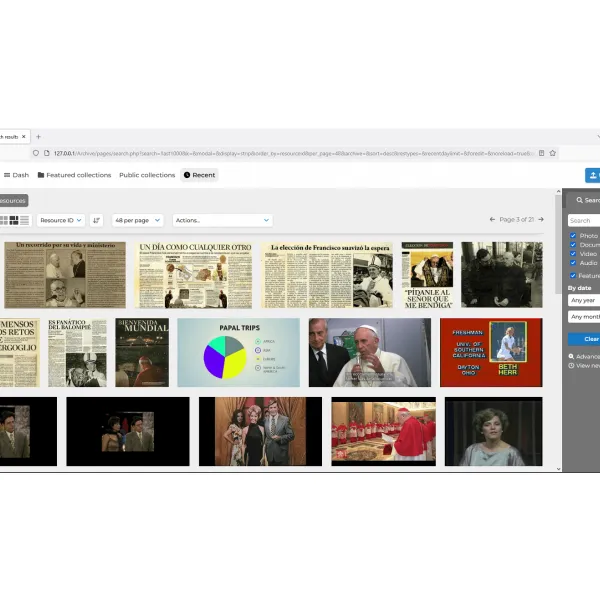Click scrollbar up arrow
This screenshot has height=600, width=600.
(558, 191)
